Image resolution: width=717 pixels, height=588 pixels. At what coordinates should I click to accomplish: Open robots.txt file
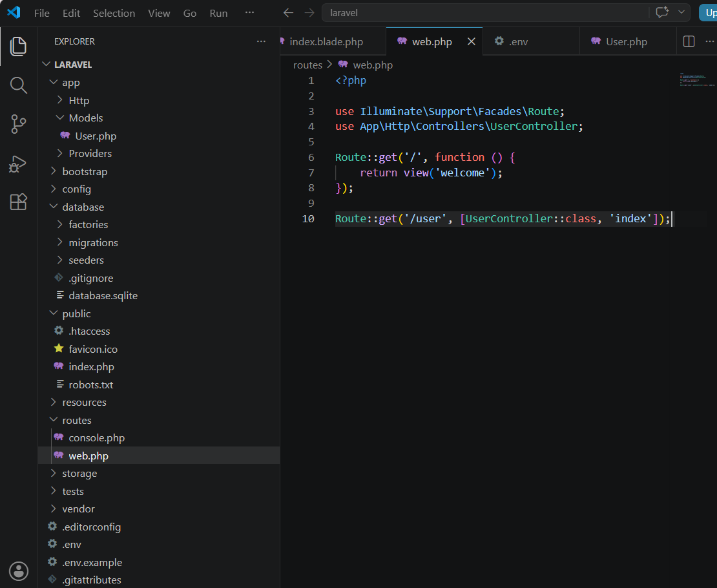click(159, 385)
